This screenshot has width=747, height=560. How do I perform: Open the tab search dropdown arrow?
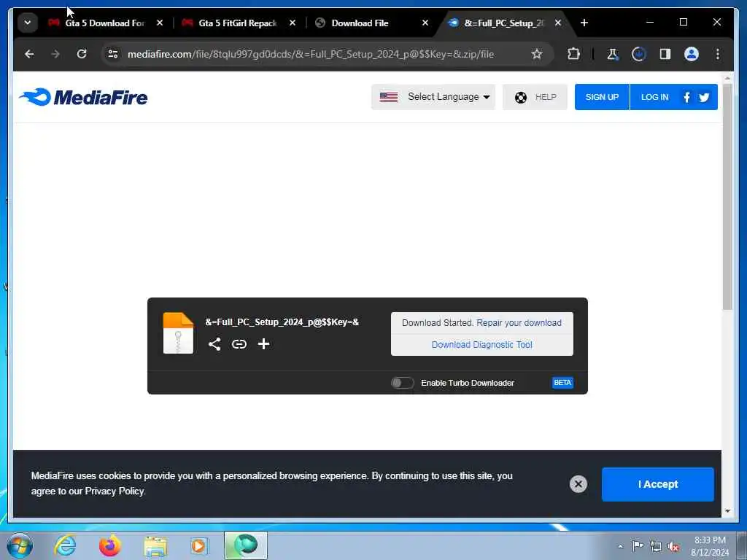click(x=28, y=23)
